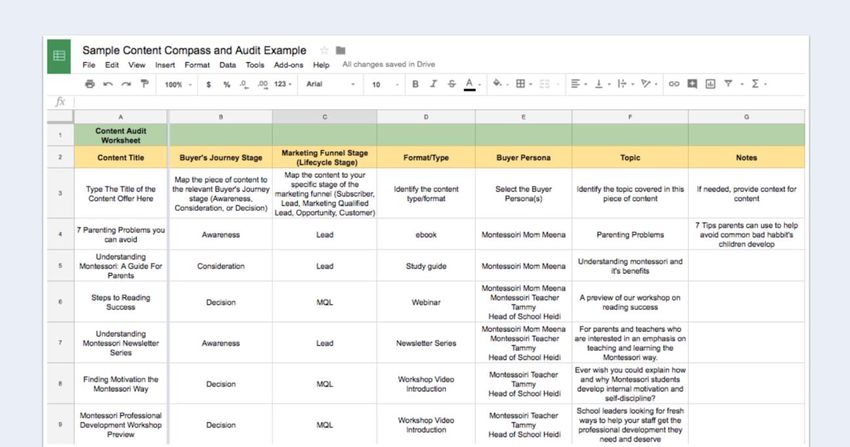Open the font size 10 dropdown
The height and width of the screenshot is (447, 850).
coord(385,85)
